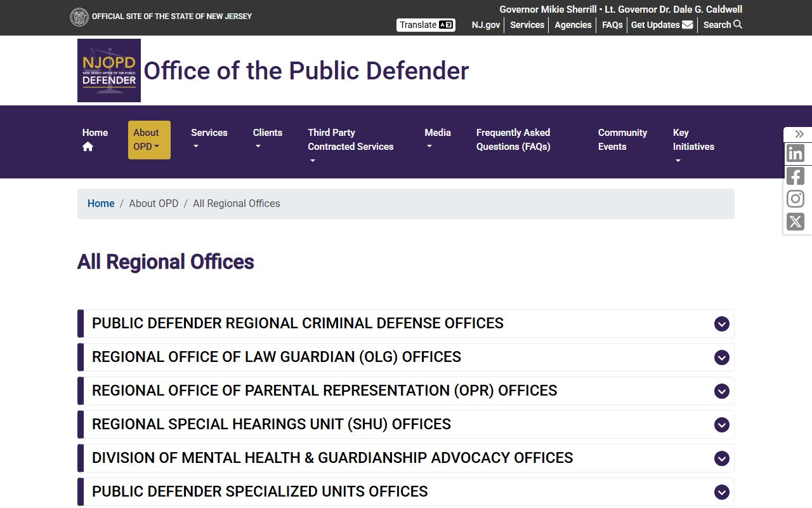Image resolution: width=812 pixels, height=508 pixels.
Task: Open the About OPD dropdown menu
Action: pos(149,140)
